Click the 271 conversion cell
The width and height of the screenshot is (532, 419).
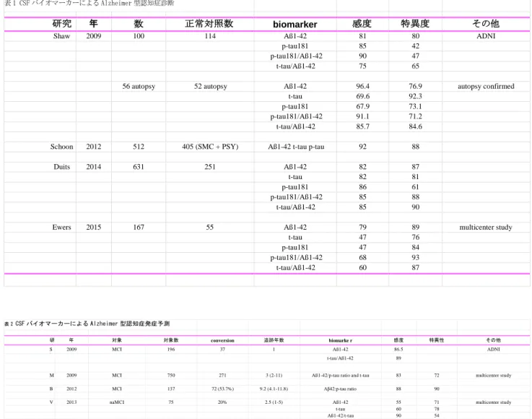pos(222,375)
